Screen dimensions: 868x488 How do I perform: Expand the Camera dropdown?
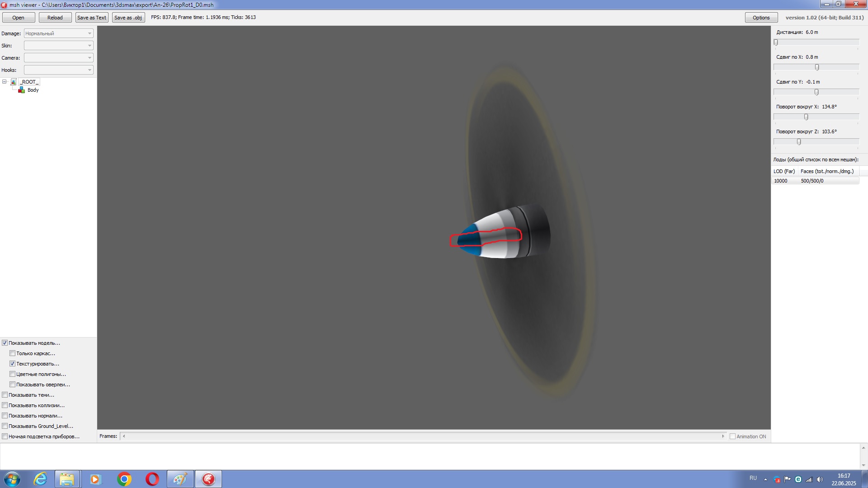[59, 58]
